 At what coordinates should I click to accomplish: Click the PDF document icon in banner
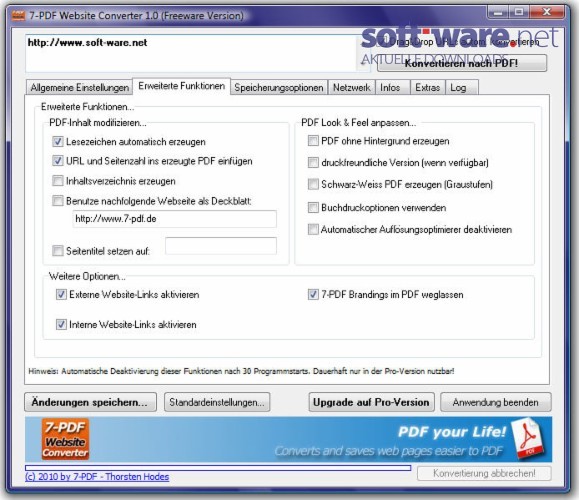pyautogui.click(x=529, y=438)
